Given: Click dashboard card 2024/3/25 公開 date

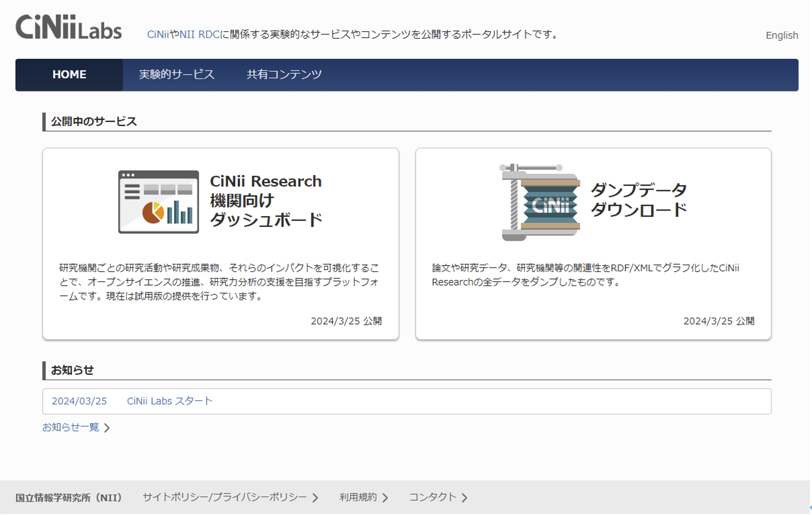Looking at the screenshot, I should (346, 321).
